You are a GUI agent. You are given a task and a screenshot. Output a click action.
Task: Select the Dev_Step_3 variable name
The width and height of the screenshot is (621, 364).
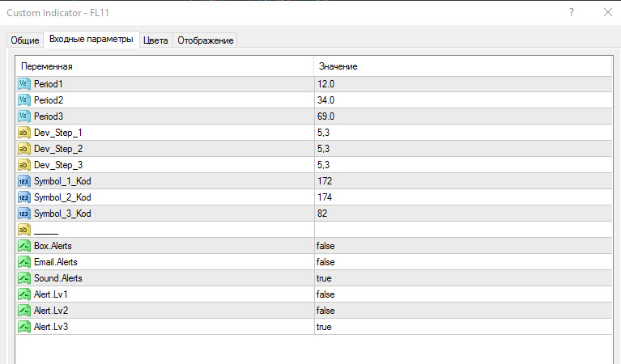[58, 165]
